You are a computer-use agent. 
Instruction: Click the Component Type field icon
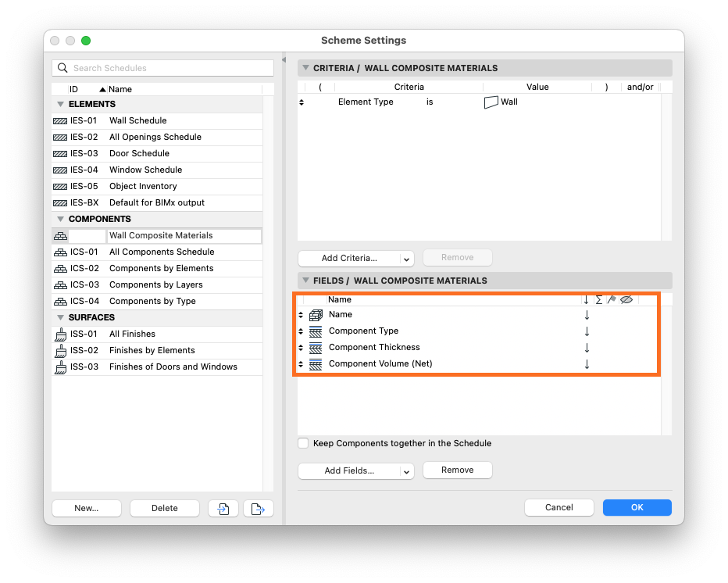point(316,331)
